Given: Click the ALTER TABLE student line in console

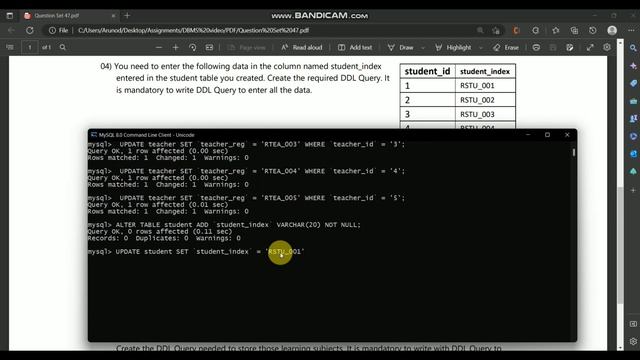Looking at the screenshot, I should coord(224,224).
